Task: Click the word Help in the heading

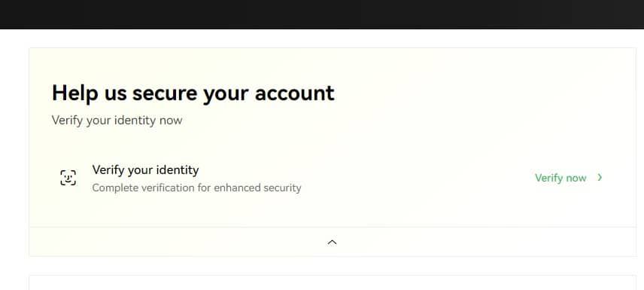Action: click(x=74, y=94)
